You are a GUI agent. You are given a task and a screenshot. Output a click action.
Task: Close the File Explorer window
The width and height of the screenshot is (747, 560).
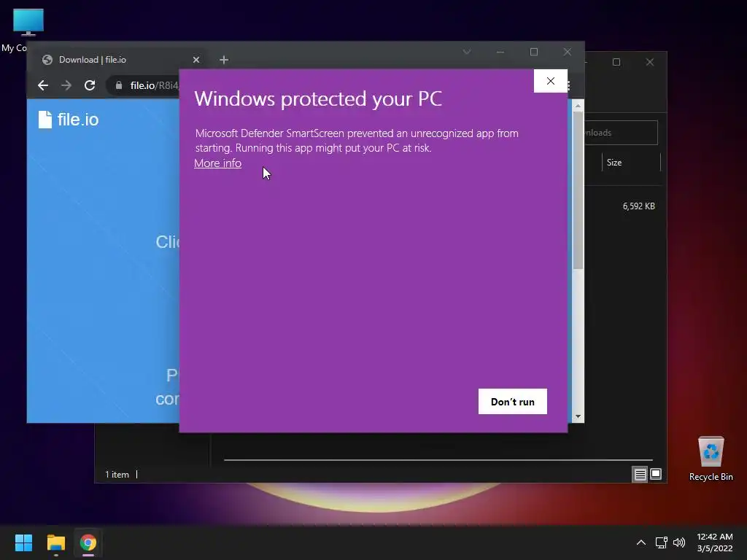(650, 62)
